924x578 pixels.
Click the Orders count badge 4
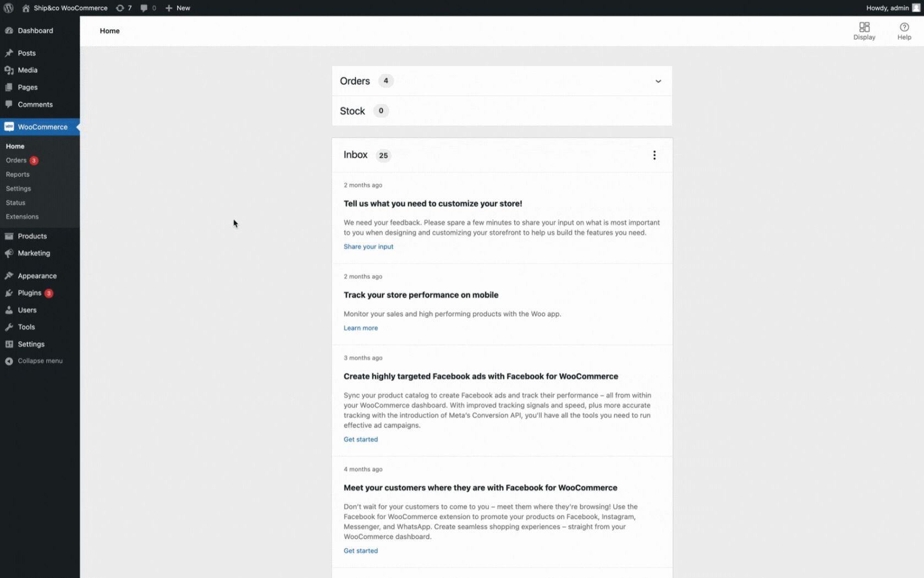coord(386,81)
